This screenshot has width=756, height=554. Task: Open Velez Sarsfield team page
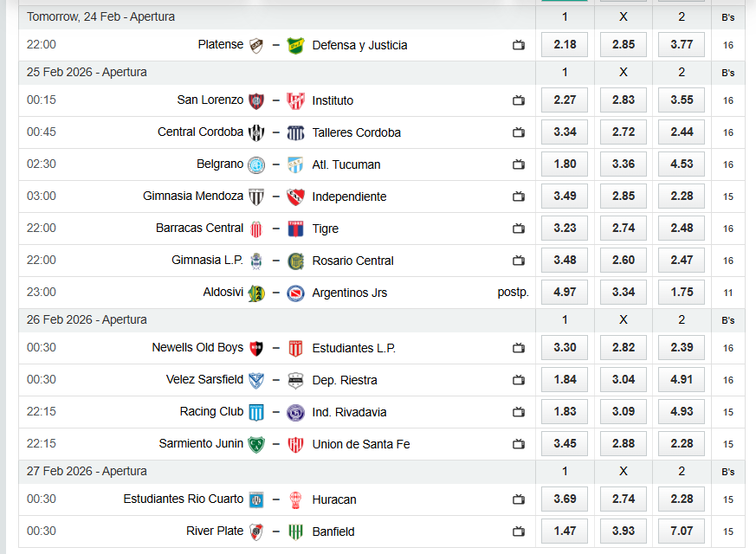[x=204, y=380]
